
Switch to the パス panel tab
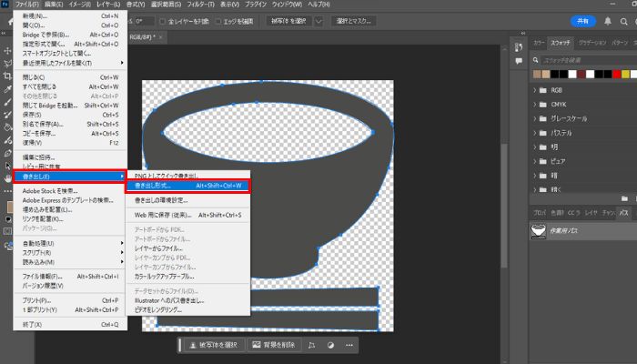pos(623,212)
